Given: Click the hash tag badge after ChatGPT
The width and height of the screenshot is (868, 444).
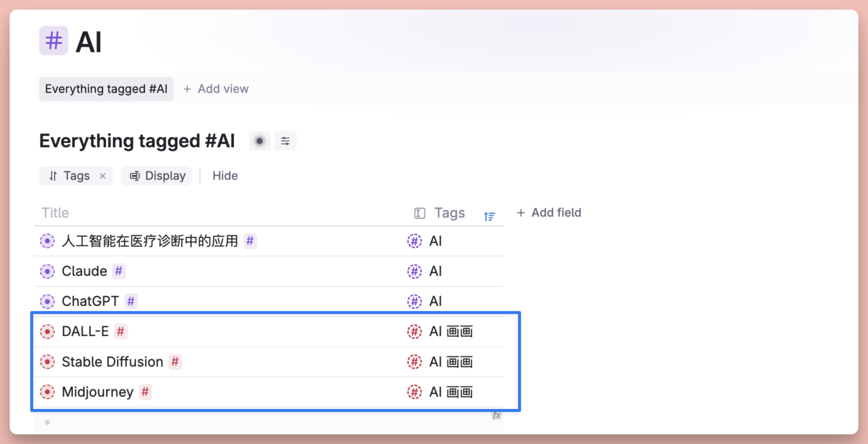Looking at the screenshot, I should click(x=131, y=301).
